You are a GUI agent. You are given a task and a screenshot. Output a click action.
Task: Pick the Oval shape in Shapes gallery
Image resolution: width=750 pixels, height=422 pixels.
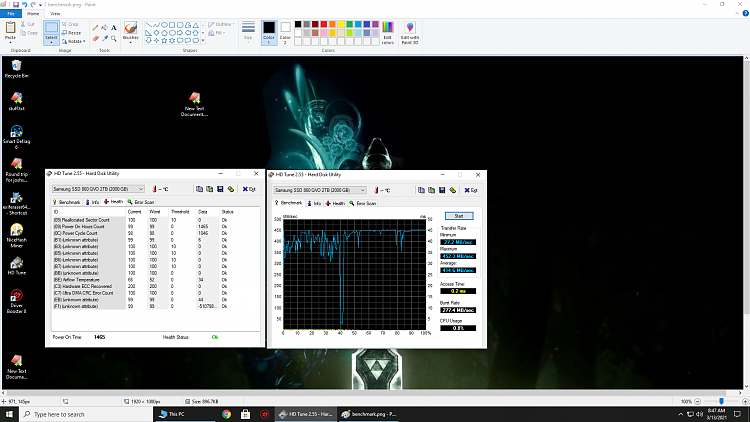(164, 25)
